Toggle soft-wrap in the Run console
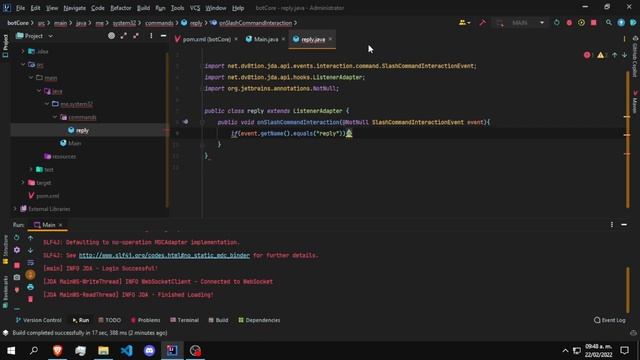This screenshot has height=360, width=640. (31, 262)
